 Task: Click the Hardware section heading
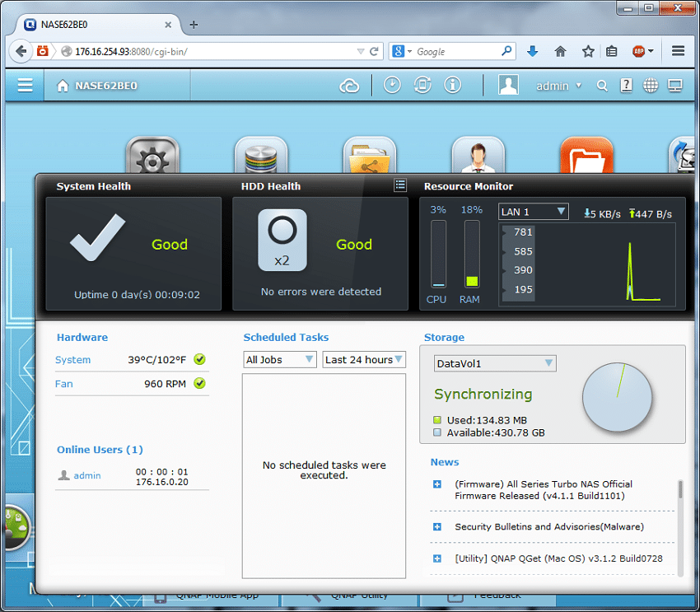coord(82,338)
